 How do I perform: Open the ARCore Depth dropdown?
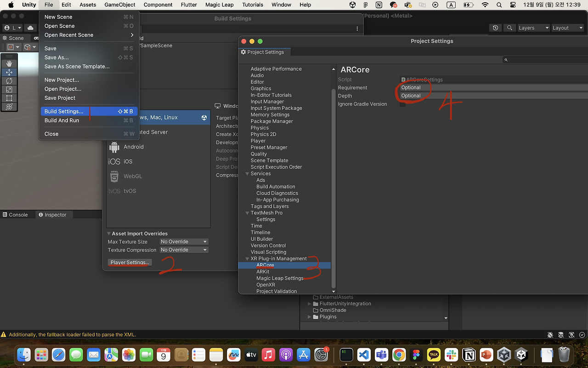click(x=494, y=96)
